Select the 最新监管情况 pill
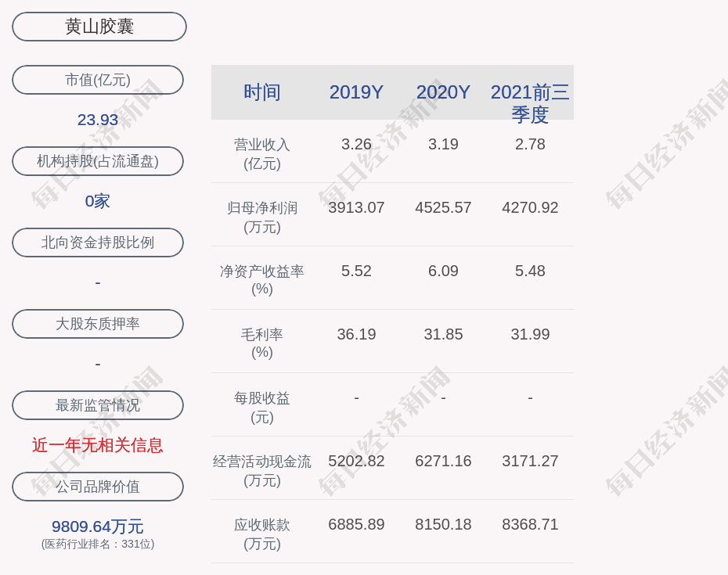Viewport: 728px width, 575px height. pos(98,405)
